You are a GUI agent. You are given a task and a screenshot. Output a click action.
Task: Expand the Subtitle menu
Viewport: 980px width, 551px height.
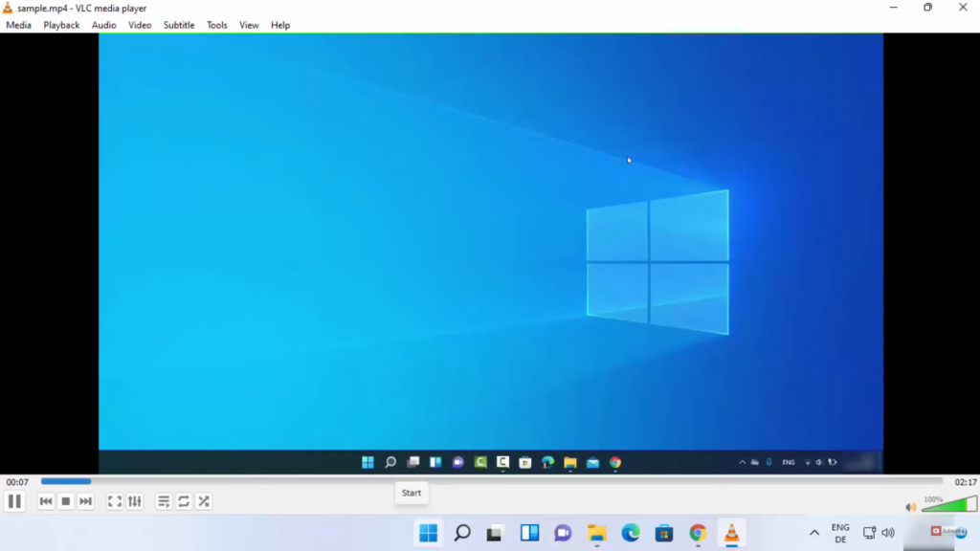tap(179, 25)
